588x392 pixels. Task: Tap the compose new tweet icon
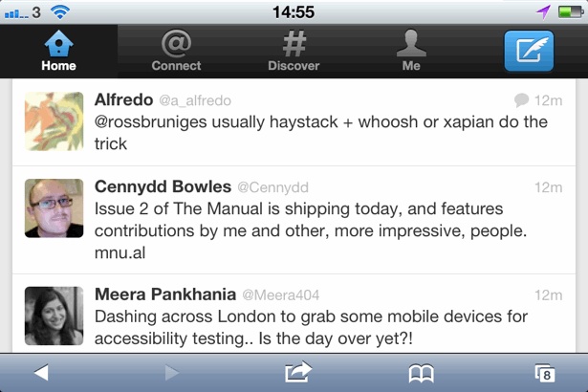[x=528, y=52]
